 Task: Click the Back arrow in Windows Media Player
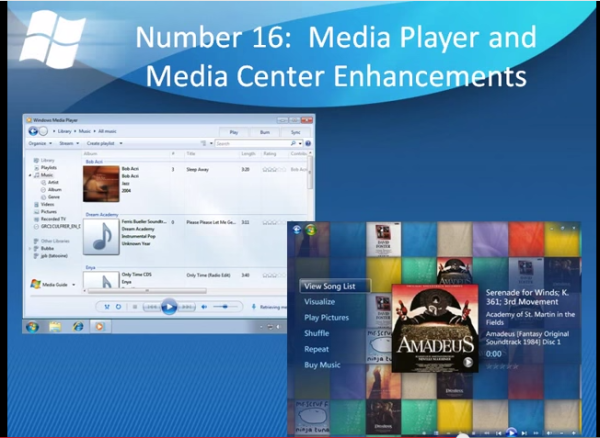click(33, 131)
